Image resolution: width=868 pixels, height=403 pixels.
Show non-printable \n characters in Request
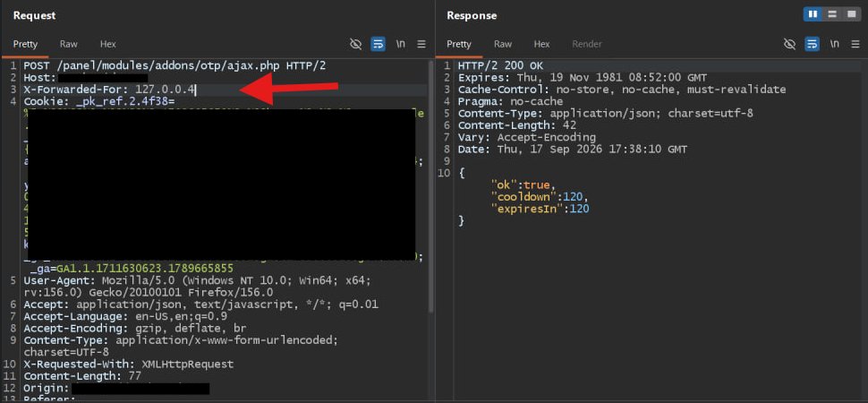click(x=400, y=44)
